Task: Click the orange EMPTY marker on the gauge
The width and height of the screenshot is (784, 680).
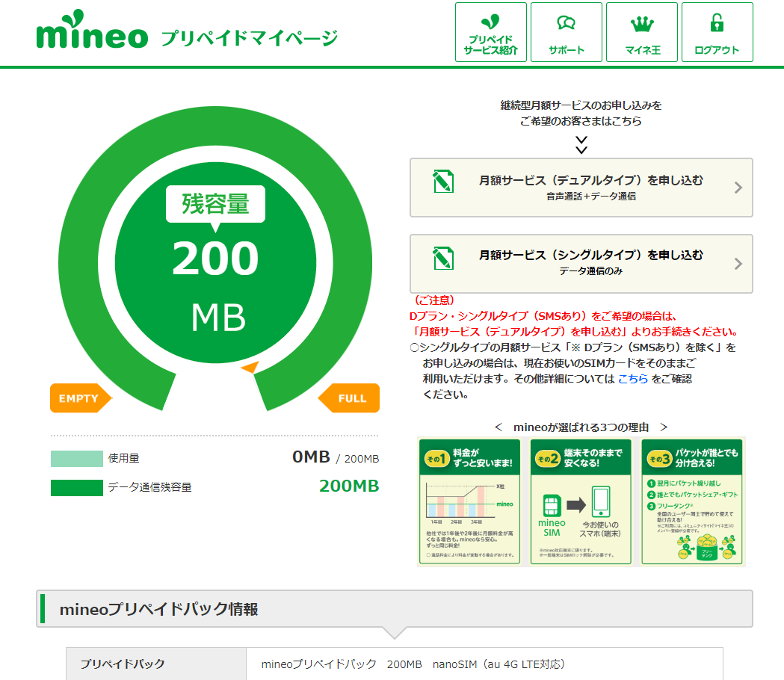Action: [81, 398]
